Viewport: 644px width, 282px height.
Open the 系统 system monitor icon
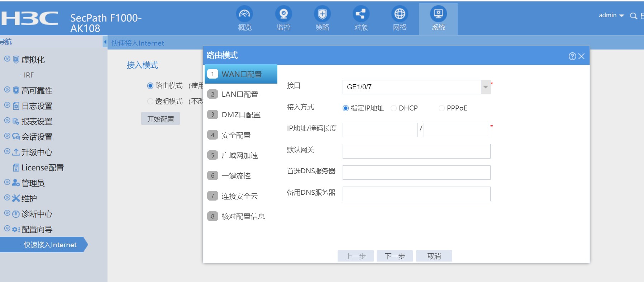[438, 14]
